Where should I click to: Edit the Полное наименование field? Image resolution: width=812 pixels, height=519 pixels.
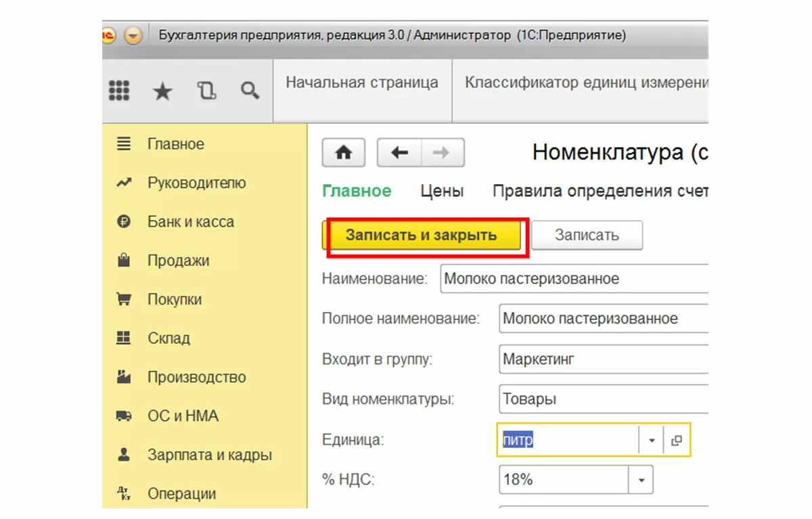pyautogui.click(x=604, y=319)
